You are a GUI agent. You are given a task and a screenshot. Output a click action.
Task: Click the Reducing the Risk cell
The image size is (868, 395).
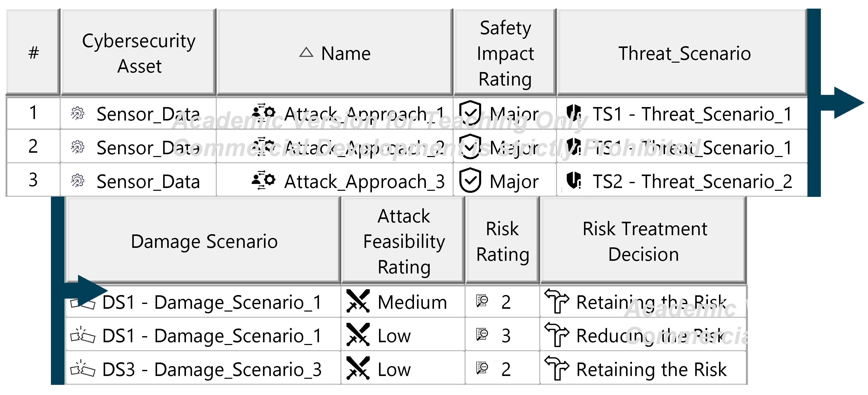coord(650,336)
